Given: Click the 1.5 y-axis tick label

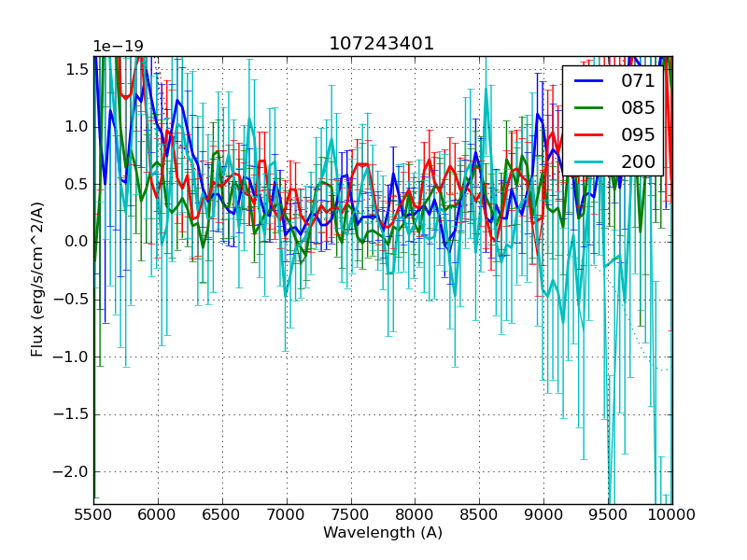Looking at the screenshot, I should (x=77, y=69).
